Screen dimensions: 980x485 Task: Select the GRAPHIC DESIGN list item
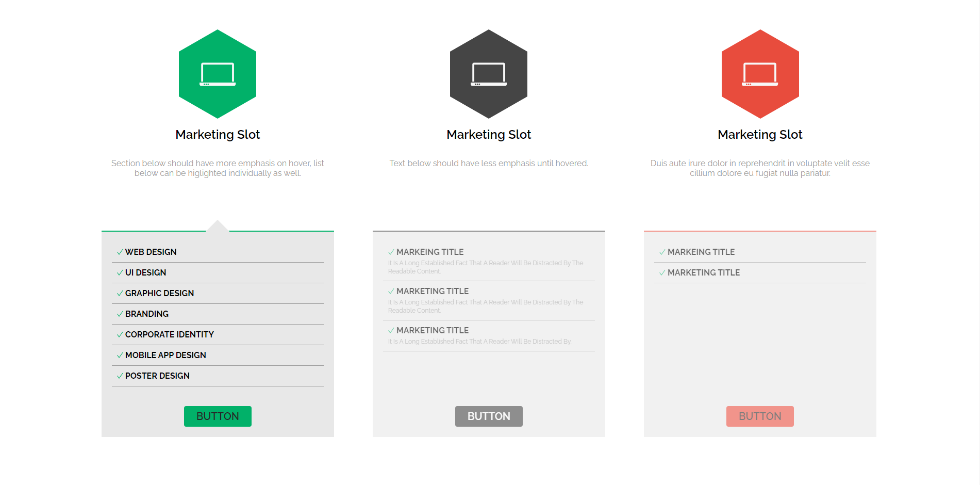[x=218, y=294]
